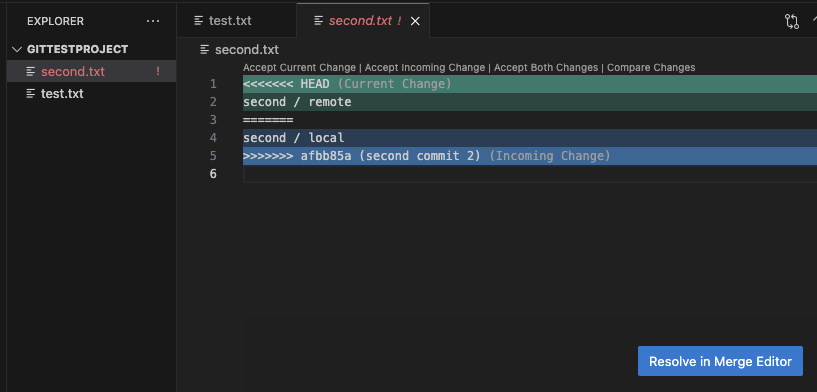Click the HEAD current change marker line
This screenshot has height=392, width=817.
coord(530,84)
